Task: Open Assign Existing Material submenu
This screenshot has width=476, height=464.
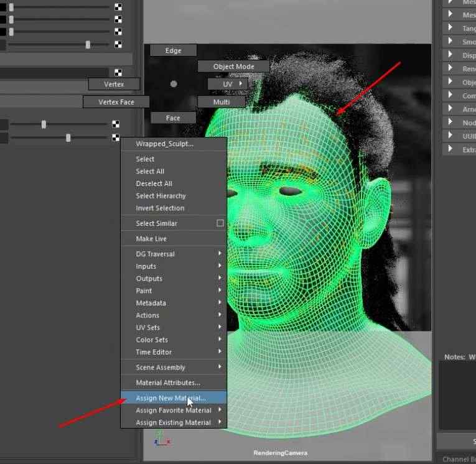Action: [174, 422]
